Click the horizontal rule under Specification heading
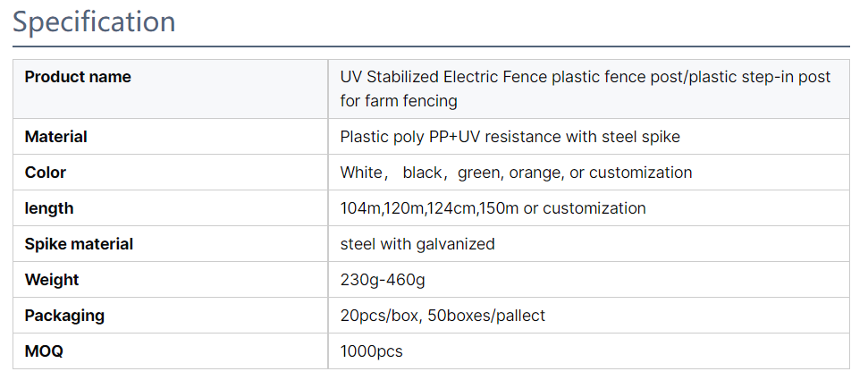Viewport: 868px width, 380px height. [x=431, y=46]
